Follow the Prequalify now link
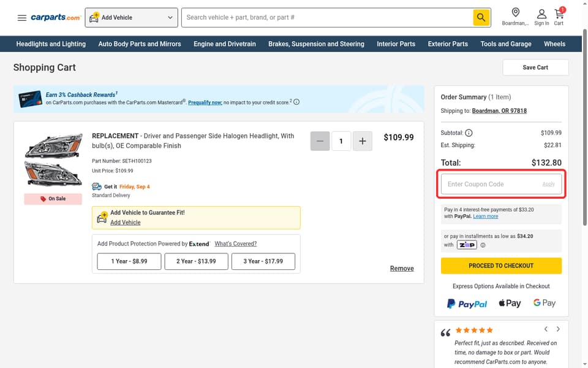Image resolution: width=588 pixels, height=368 pixels. (205, 102)
